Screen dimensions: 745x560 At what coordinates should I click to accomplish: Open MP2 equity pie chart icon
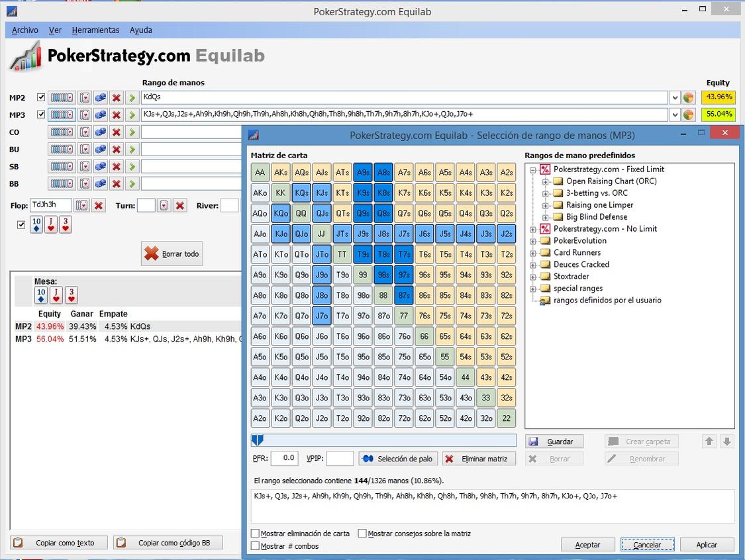pos(688,98)
